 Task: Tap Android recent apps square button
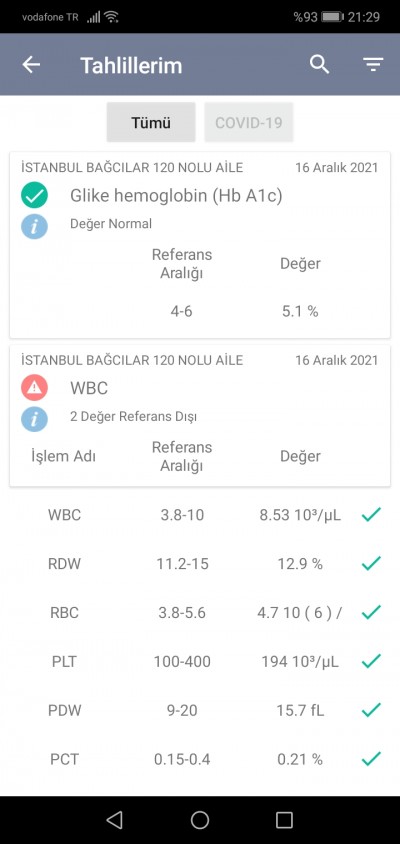click(284, 820)
